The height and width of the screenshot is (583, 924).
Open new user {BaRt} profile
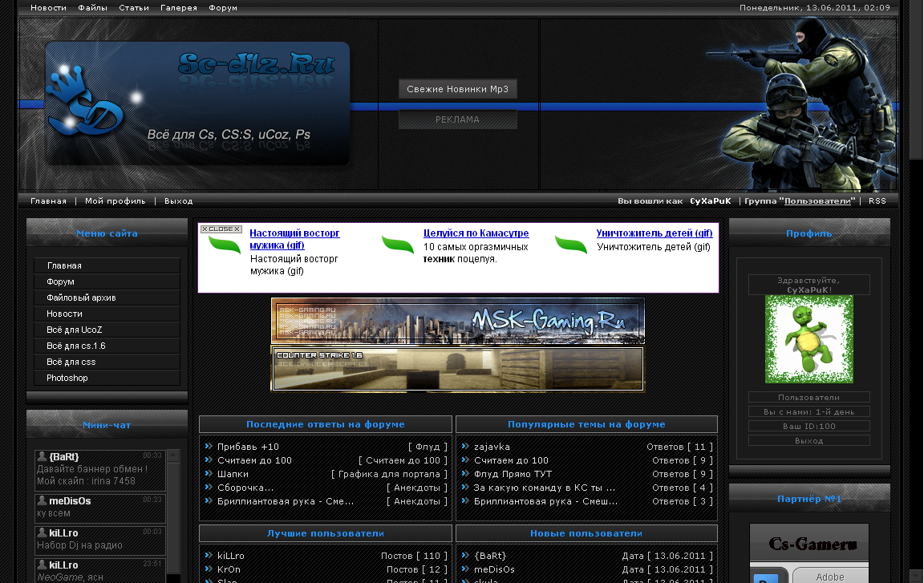(x=490, y=555)
